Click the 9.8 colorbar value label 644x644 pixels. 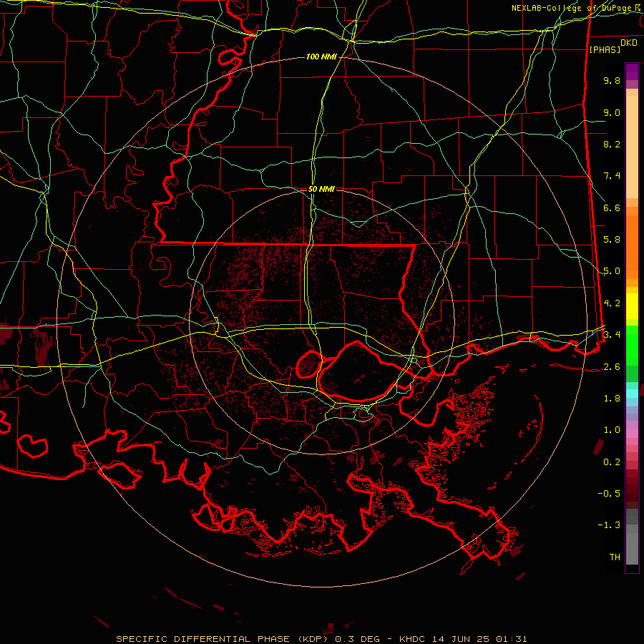point(612,80)
